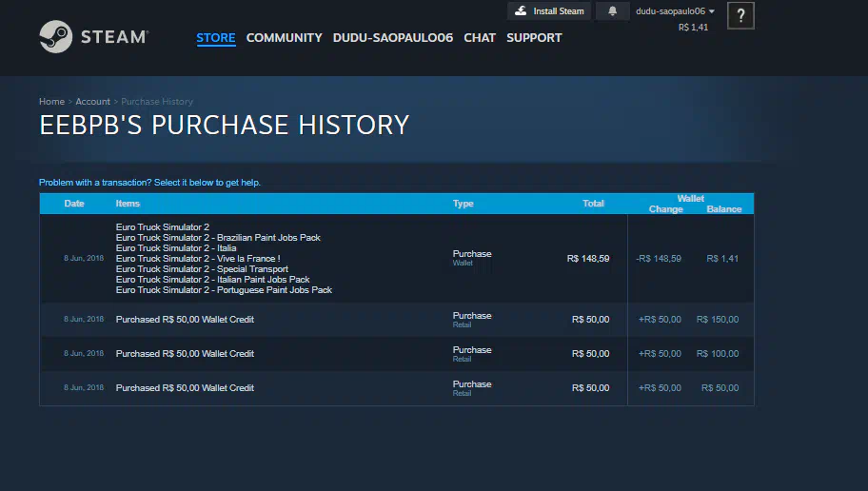Click 'Problem with a transaction?' help text

149,182
